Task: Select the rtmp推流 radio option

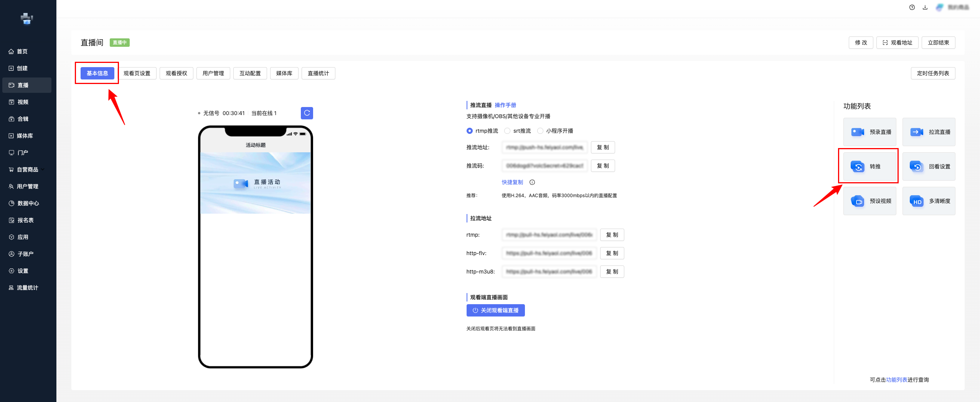Action: click(x=470, y=131)
